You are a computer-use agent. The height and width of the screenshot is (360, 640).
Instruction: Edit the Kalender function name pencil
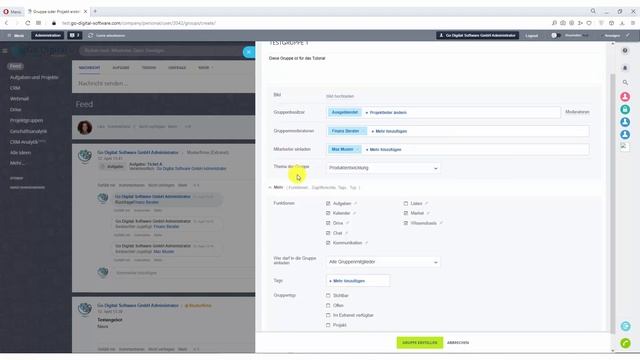pos(354,213)
